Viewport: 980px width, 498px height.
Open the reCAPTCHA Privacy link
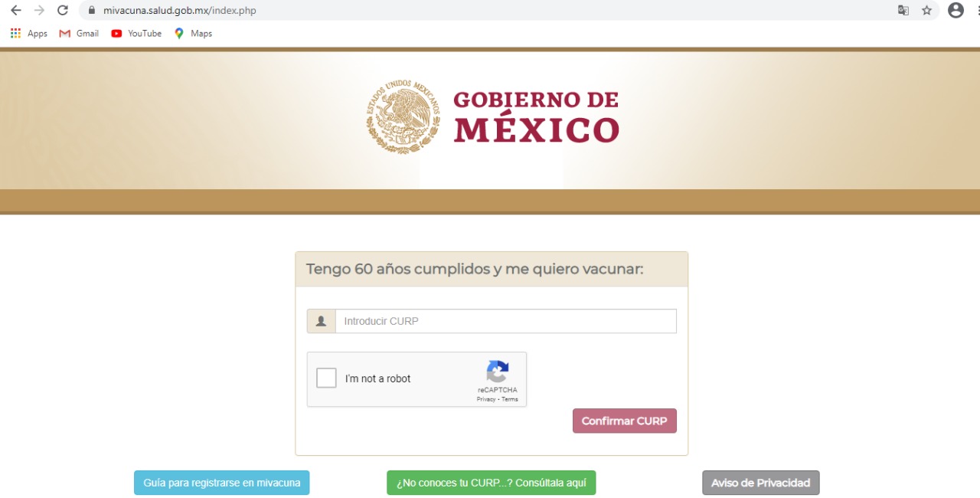(x=485, y=399)
